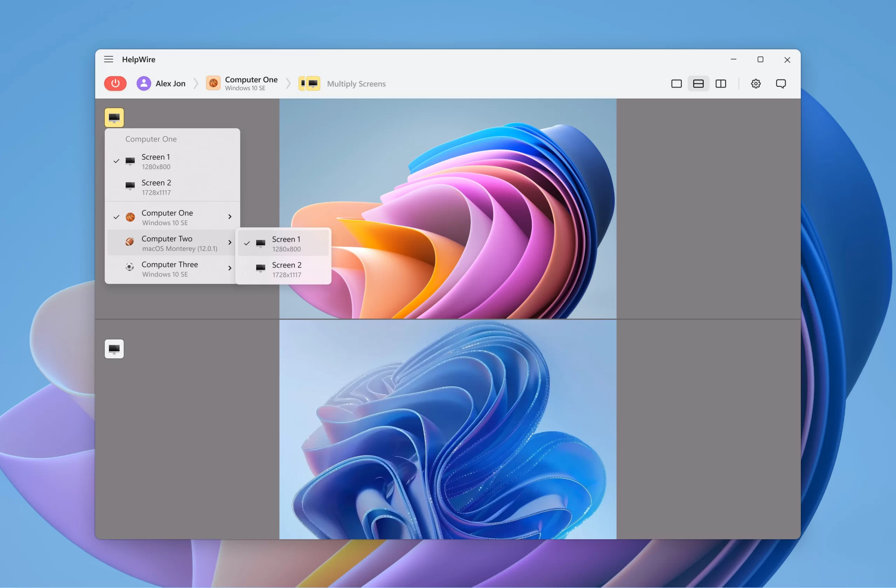Expand the Computer Three submenu arrow

230,268
